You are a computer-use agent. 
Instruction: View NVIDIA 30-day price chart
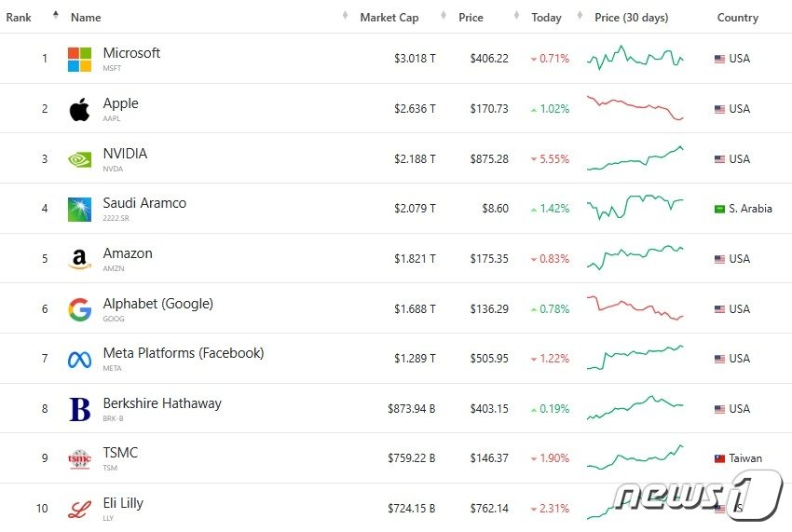coord(635,158)
